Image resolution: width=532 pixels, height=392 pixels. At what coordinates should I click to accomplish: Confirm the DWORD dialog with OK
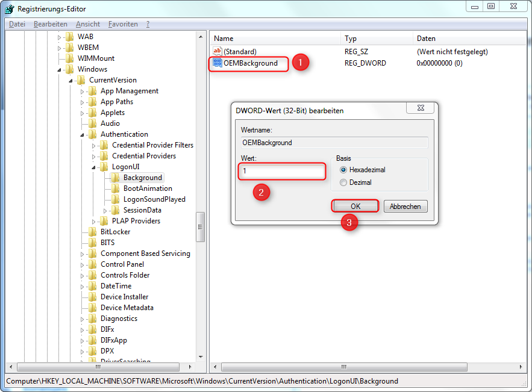point(355,206)
